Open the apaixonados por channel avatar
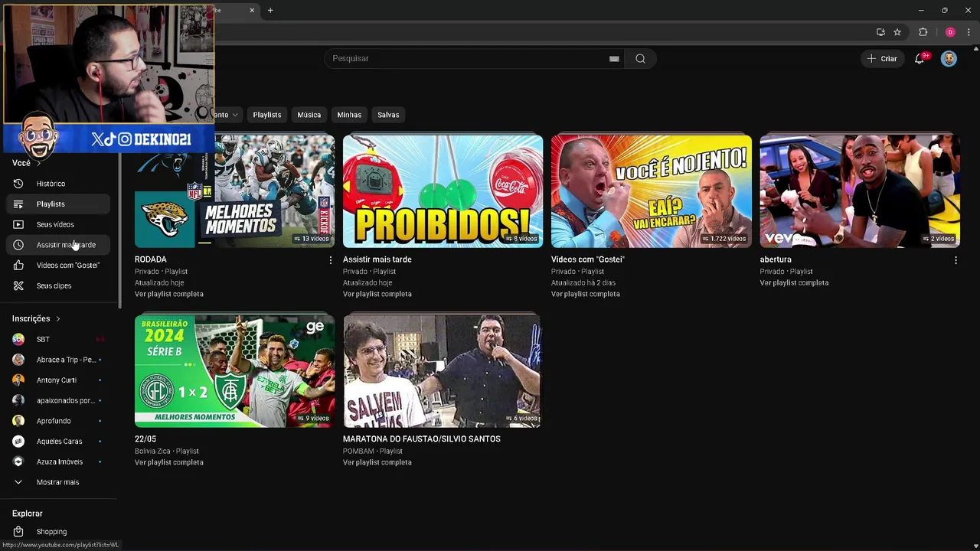Image resolution: width=980 pixels, height=551 pixels. click(18, 400)
